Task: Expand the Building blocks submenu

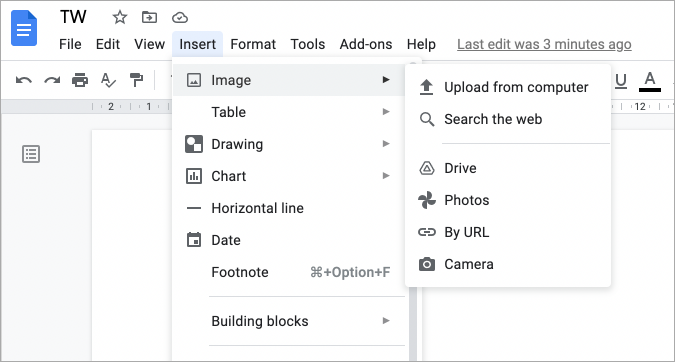Action: (289, 321)
